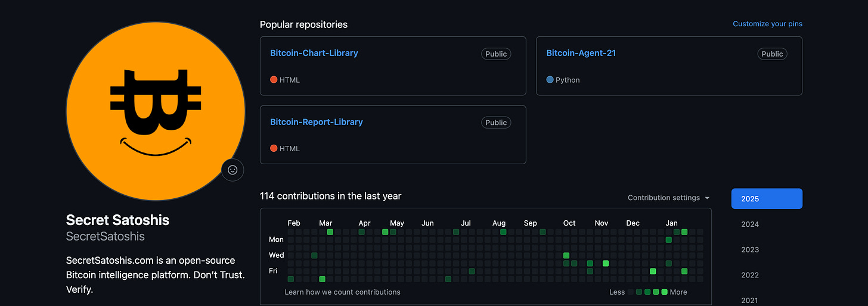Open Learn how we count contributions
The image size is (868, 306).
click(343, 292)
